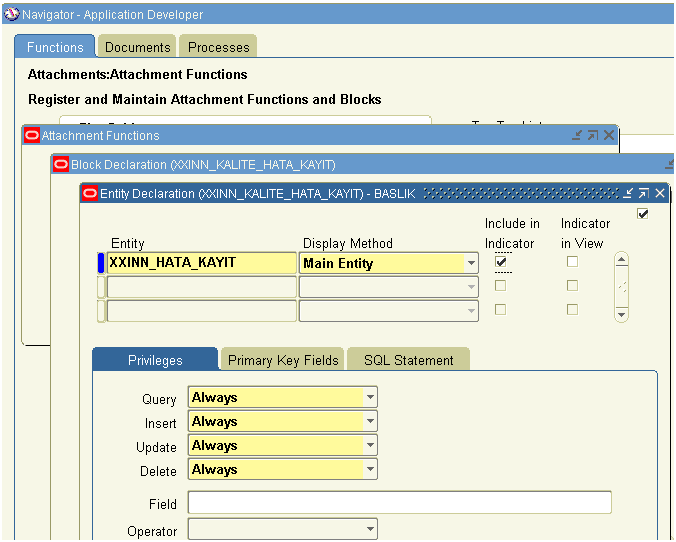Screen dimensions: 676x542
Task: Click the Oracle icon in Block Declaration title bar
Action: tap(60, 164)
